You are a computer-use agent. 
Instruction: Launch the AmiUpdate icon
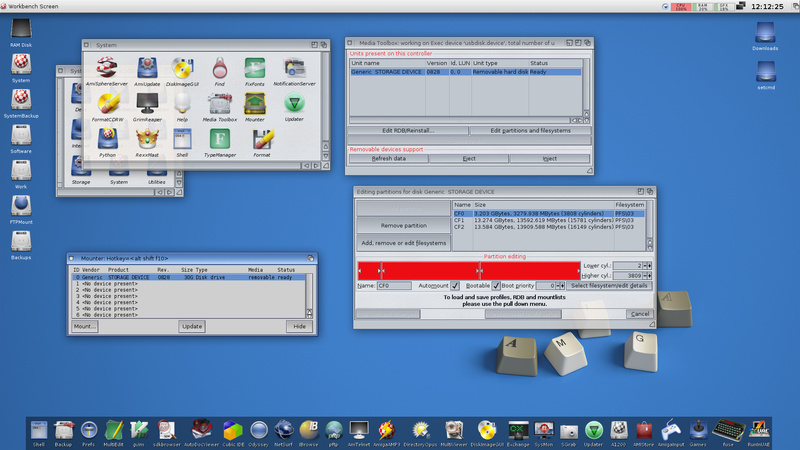(146, 70)
